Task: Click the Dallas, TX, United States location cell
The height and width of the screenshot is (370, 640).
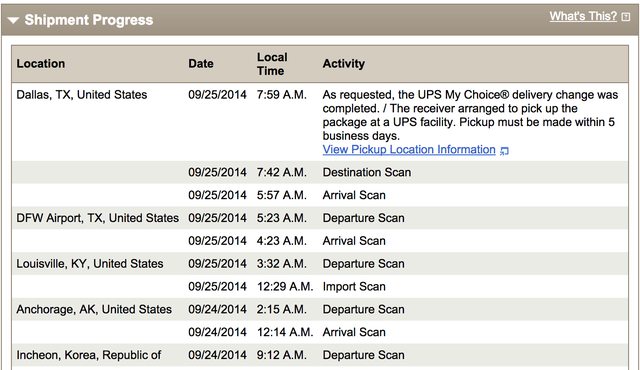Action: click(82, 95)
